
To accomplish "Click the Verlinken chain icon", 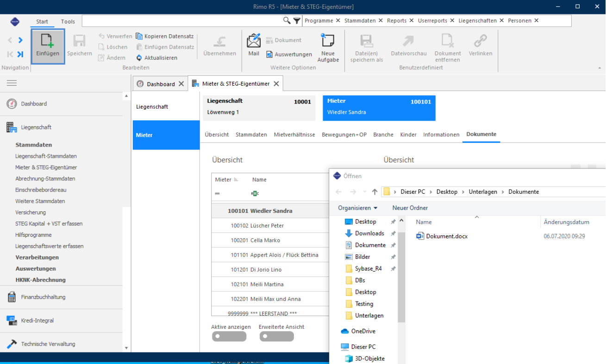I will (x=481, y=41).
